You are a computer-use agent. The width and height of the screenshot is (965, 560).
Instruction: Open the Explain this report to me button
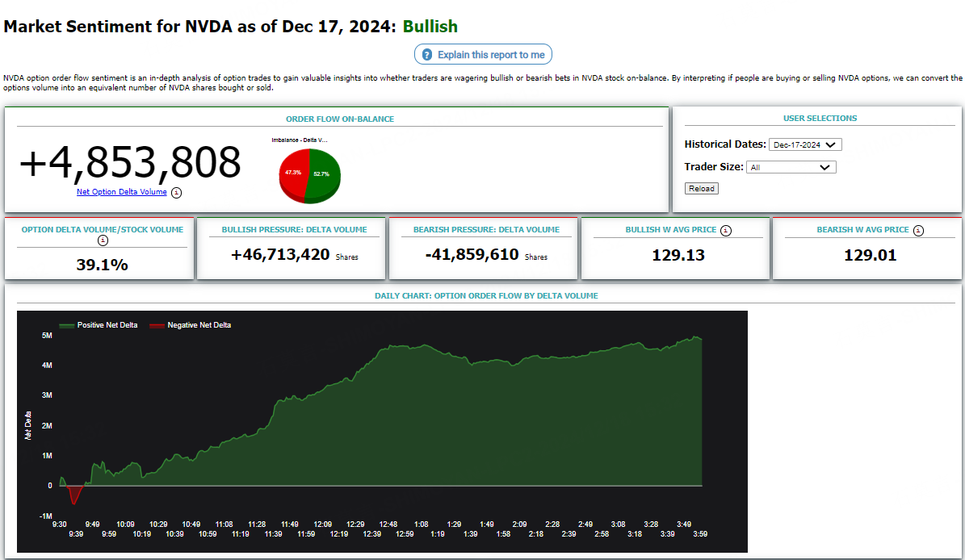point(483,54)
